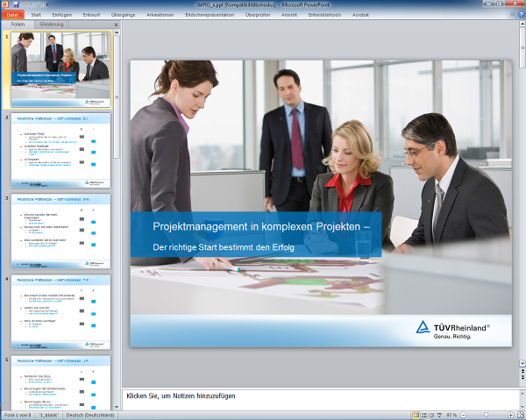Close the slides thumbnail pane
The width and height of the screenshot is (526, 420).
(x=116, y=25)
